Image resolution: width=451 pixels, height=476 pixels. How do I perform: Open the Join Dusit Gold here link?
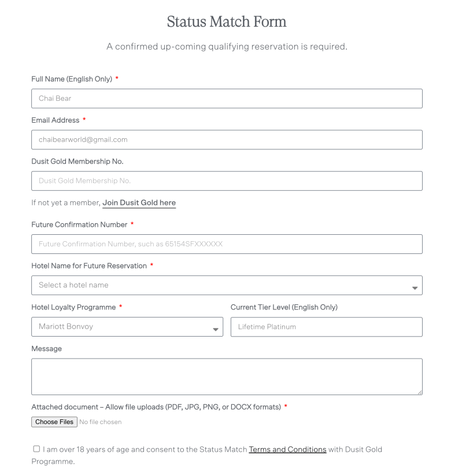click(139, 203)
